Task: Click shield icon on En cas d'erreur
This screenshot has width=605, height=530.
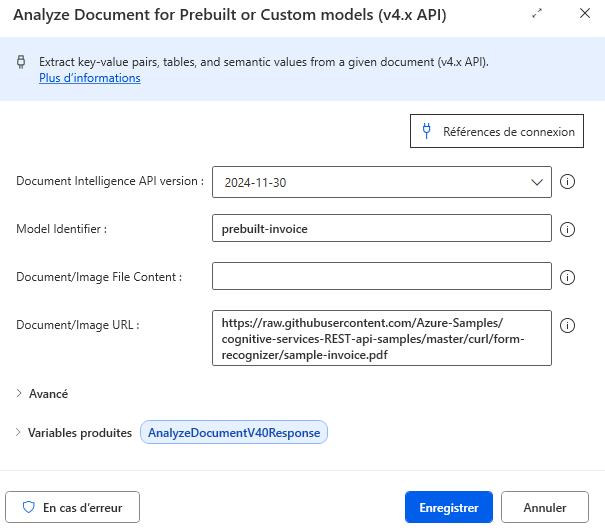Action: coord(29,507)
